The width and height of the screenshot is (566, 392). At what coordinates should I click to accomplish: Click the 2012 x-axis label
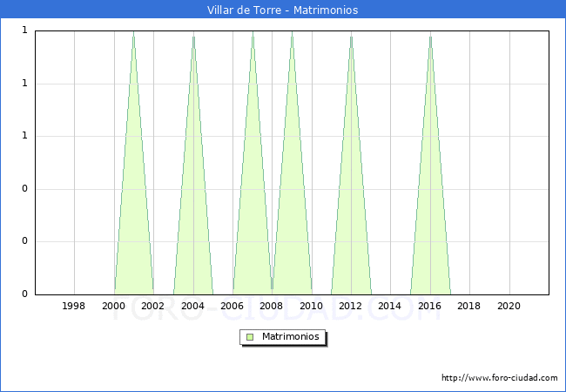[x=351, y=306]
